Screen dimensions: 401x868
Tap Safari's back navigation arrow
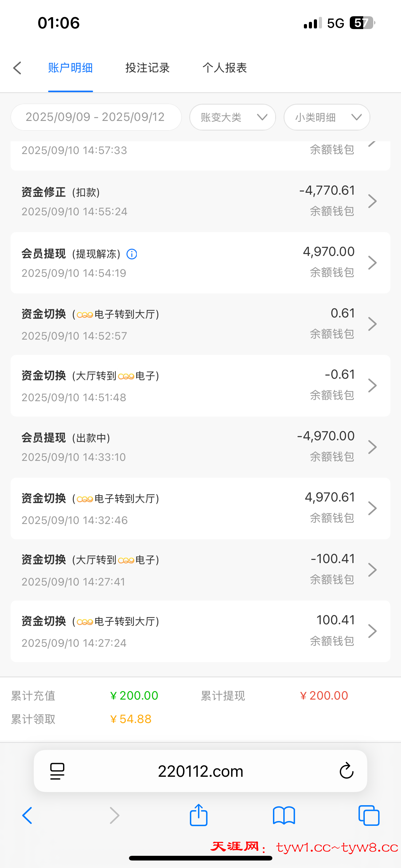(x=27, y=816)
